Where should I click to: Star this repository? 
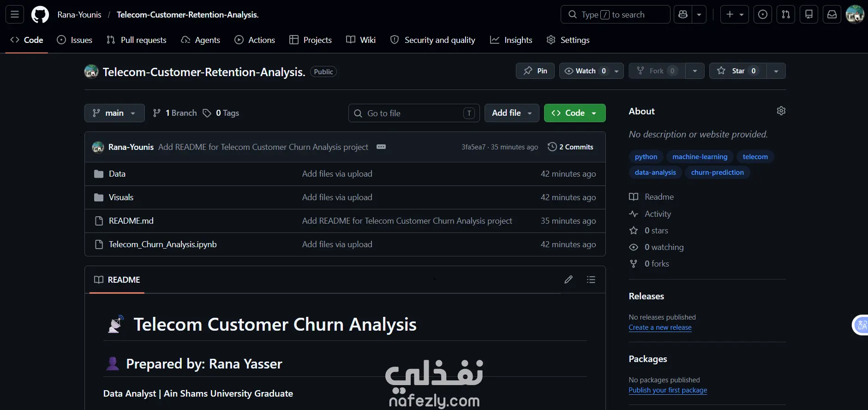[738, 71]
